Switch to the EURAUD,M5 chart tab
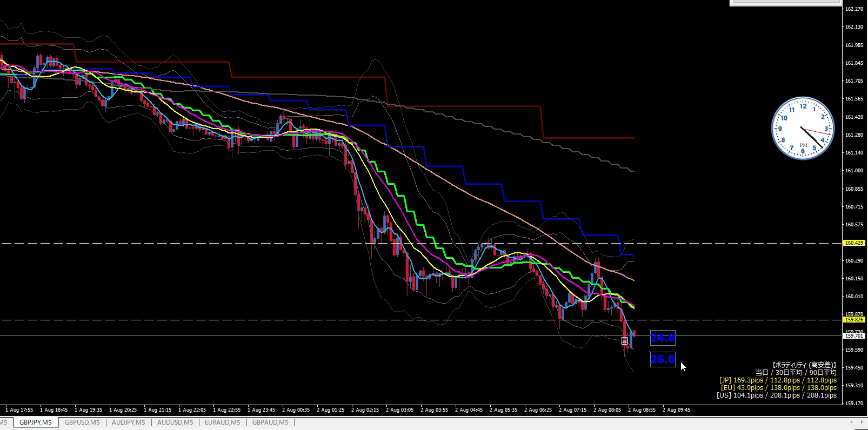Image resolution: width=868 pixels, height=430 pixels. (222, 422)
